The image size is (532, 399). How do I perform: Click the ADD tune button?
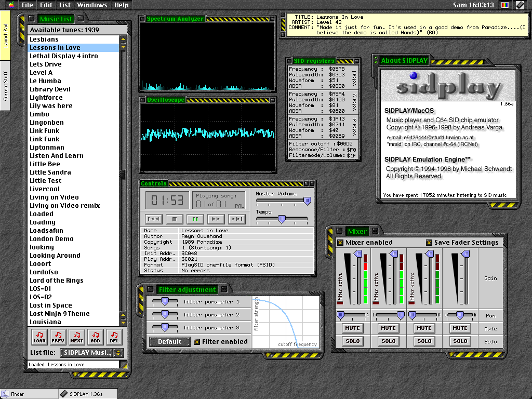point(96,337)
